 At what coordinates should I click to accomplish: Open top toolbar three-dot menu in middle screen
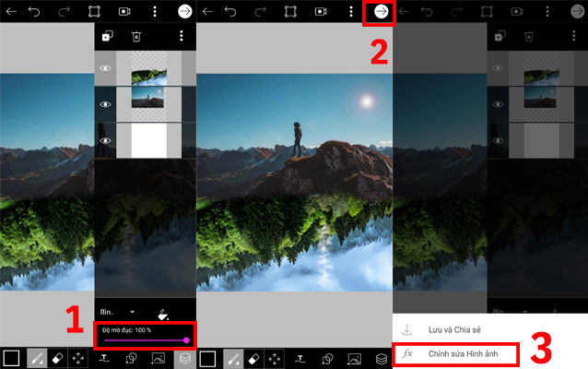350,12
